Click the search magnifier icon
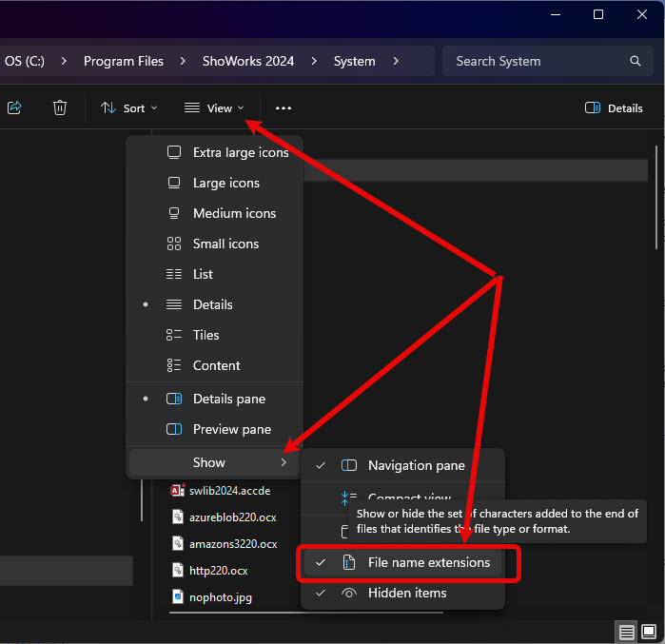 (x=636, y=61)
